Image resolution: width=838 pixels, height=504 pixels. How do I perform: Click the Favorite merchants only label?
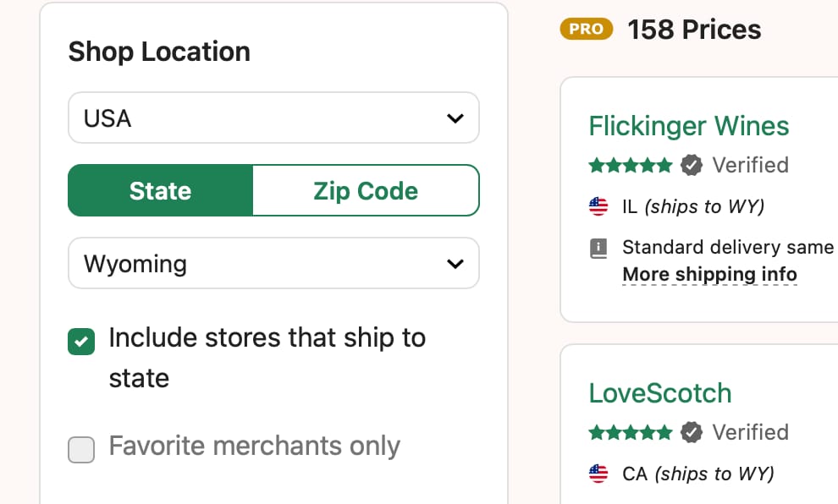(254, 446)
